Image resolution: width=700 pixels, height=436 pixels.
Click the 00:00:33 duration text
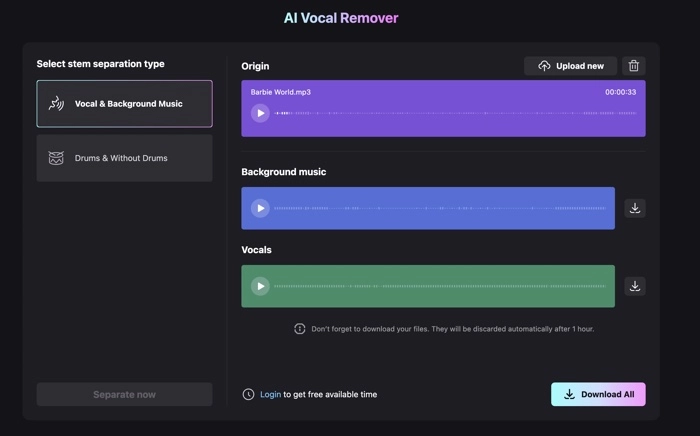pyautogui.click(x=621, y=92)
